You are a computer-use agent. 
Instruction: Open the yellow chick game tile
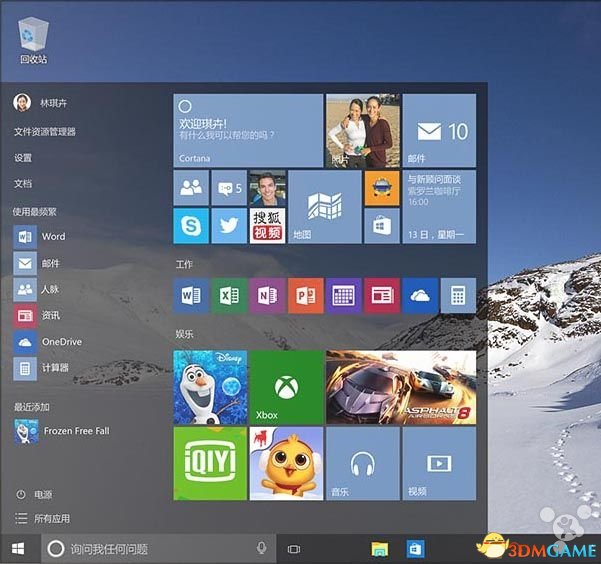click(x=286, y=464)
